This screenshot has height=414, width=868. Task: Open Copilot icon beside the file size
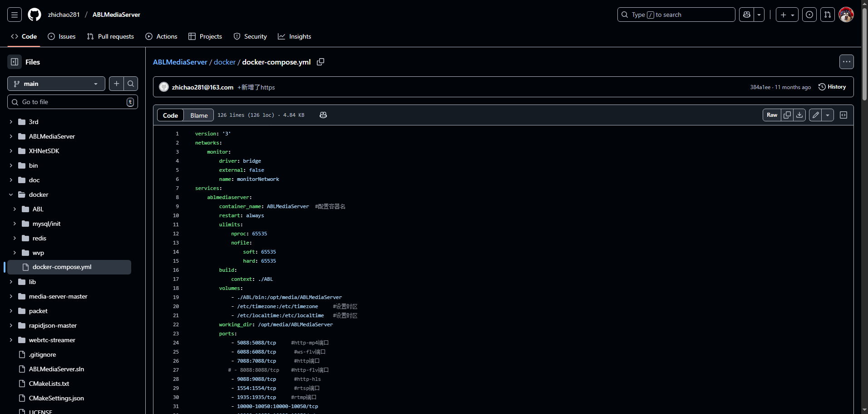323,115
